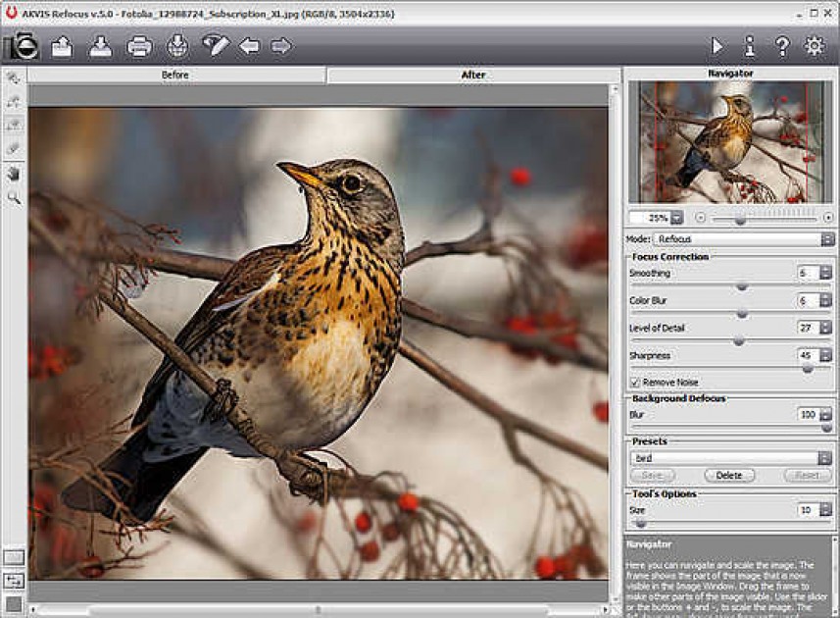Expand the Presets dropdown showing bird
This screenshot has width=840, height=618.
pyautogui.click(x=827, y=458)
